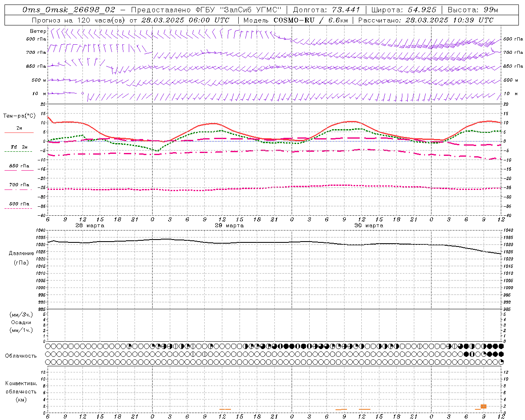
Task: Select the 28 марта date label
Action: [x=90, y=226]
